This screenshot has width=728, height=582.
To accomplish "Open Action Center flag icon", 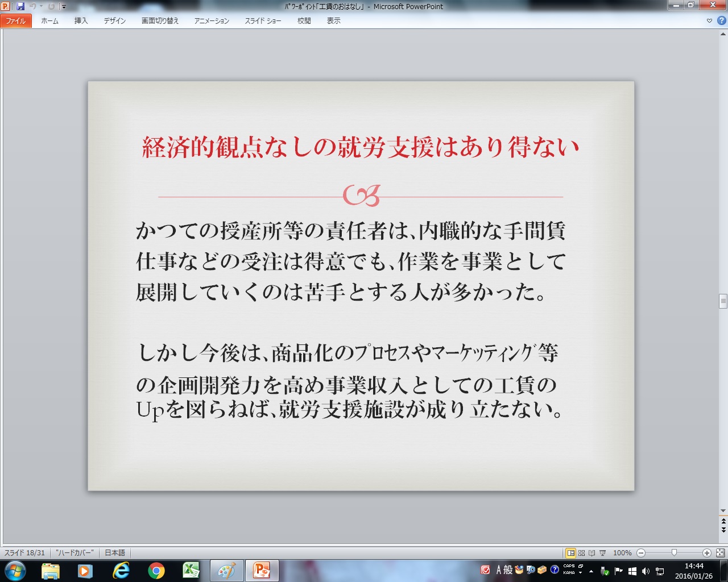I will 619,571.
